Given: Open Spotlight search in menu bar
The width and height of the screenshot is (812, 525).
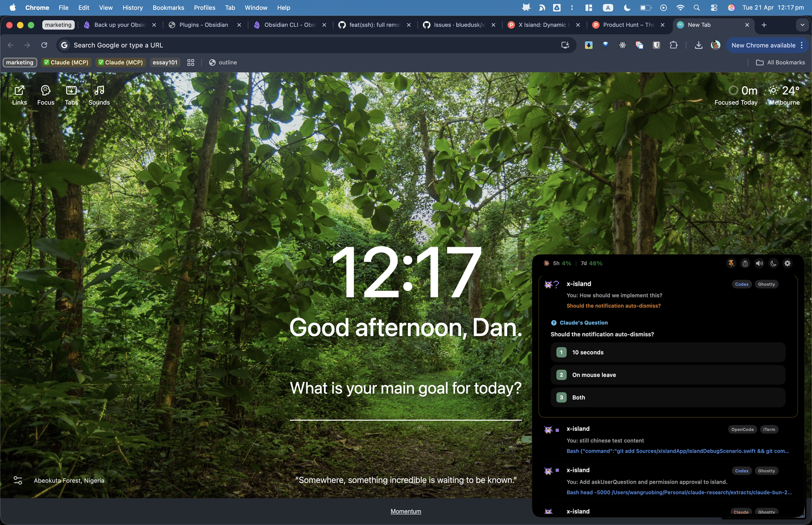Looking at the screenshot, I should pos(697,8).
